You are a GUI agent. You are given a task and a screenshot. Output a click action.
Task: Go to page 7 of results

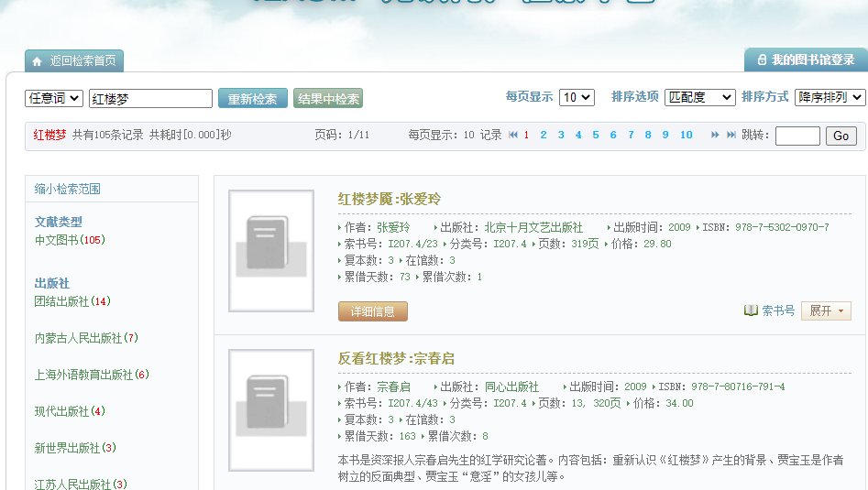[x=631, y=135]
